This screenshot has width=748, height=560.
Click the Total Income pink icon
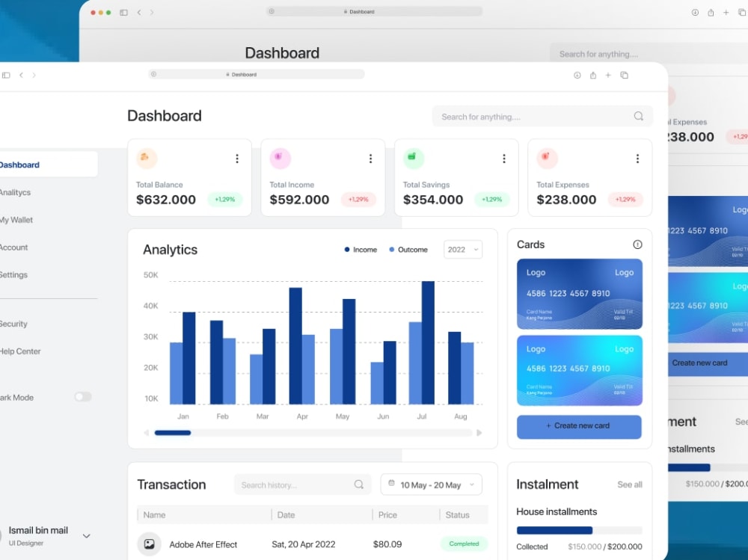tap(280, 158)
